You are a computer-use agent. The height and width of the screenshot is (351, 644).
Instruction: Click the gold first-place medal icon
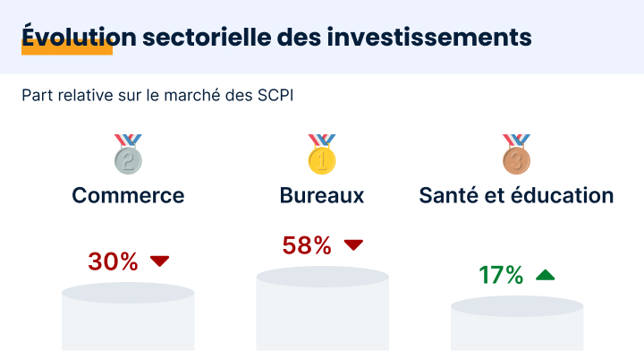[x=322, y=154]
